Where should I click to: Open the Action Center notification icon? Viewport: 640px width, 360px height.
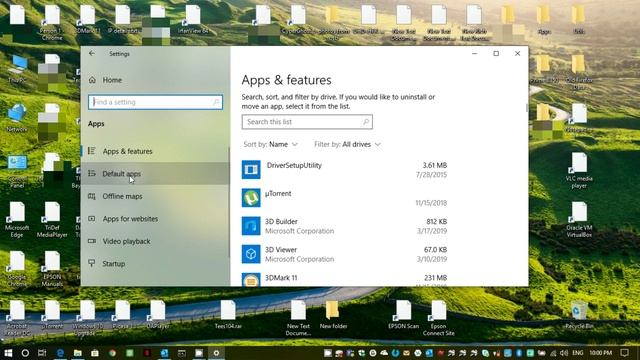coord(624,353)
